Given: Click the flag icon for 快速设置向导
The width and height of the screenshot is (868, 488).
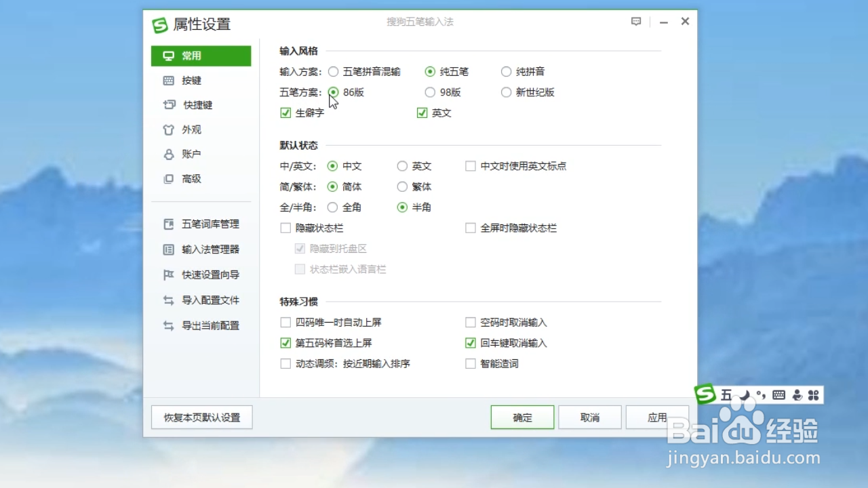Looking at the screenshot, I should click(169, 275).
